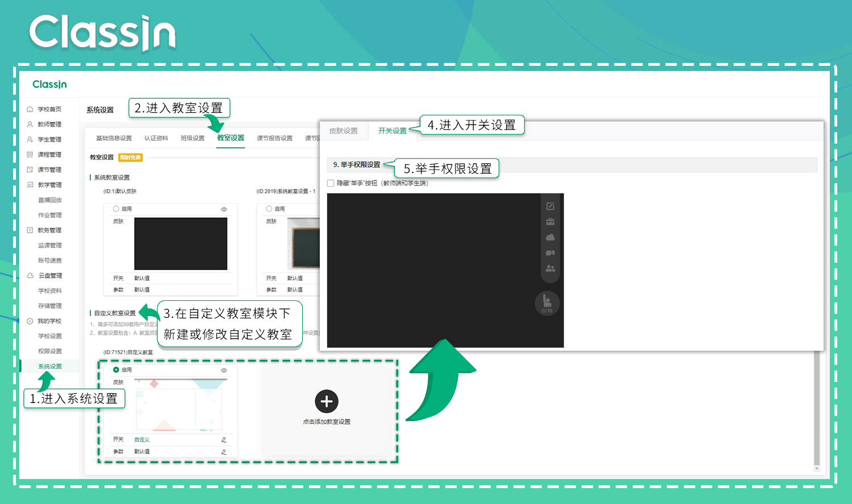852x504 pixels.
Task: Click the course icon beside 课程管理
Action: [x=30, y=154]
